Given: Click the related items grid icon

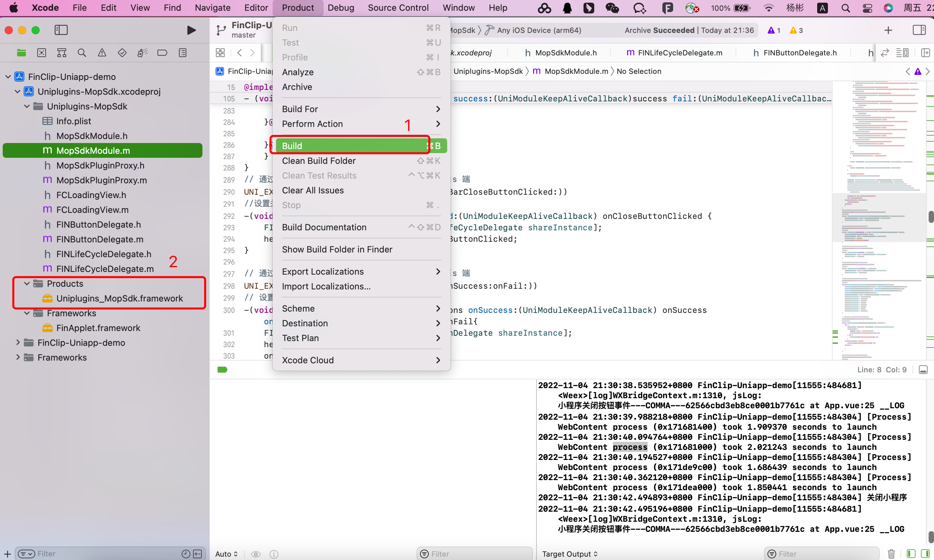Looking at the screenshot, I should point(220,53).
